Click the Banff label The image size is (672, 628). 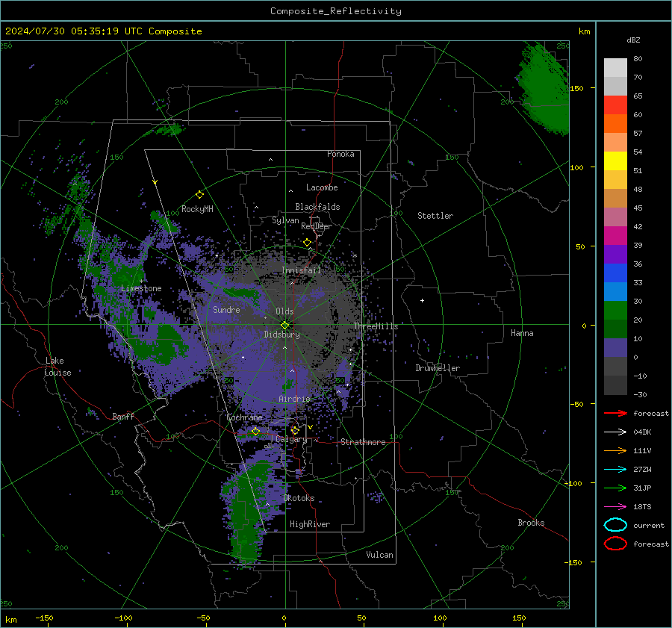[123, 416]
